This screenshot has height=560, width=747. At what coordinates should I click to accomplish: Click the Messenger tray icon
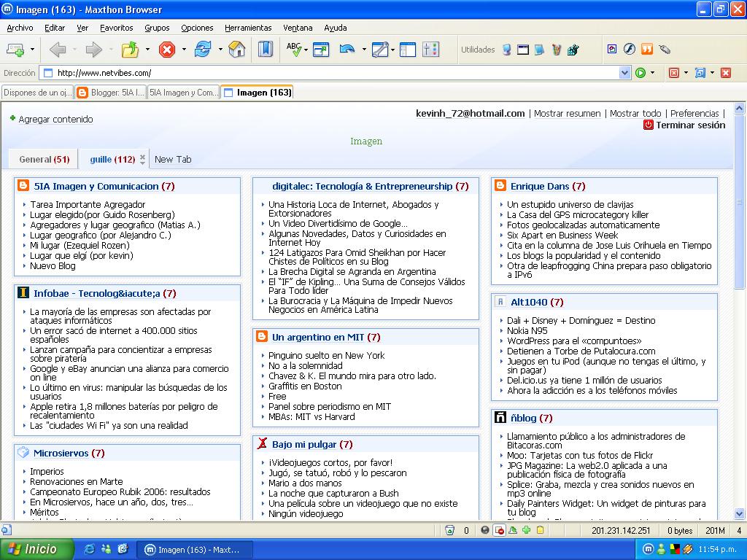[x=661, y=549]
